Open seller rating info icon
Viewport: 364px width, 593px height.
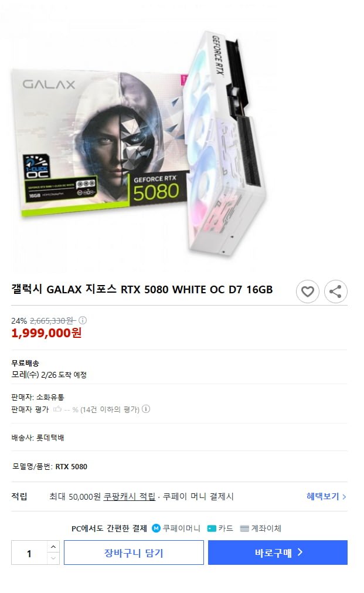[x=146, y=409]
